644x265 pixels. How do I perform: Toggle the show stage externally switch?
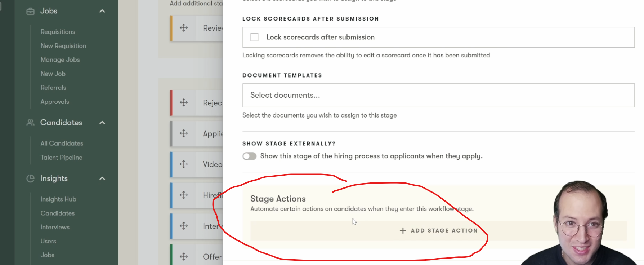[x=249, y=156]
